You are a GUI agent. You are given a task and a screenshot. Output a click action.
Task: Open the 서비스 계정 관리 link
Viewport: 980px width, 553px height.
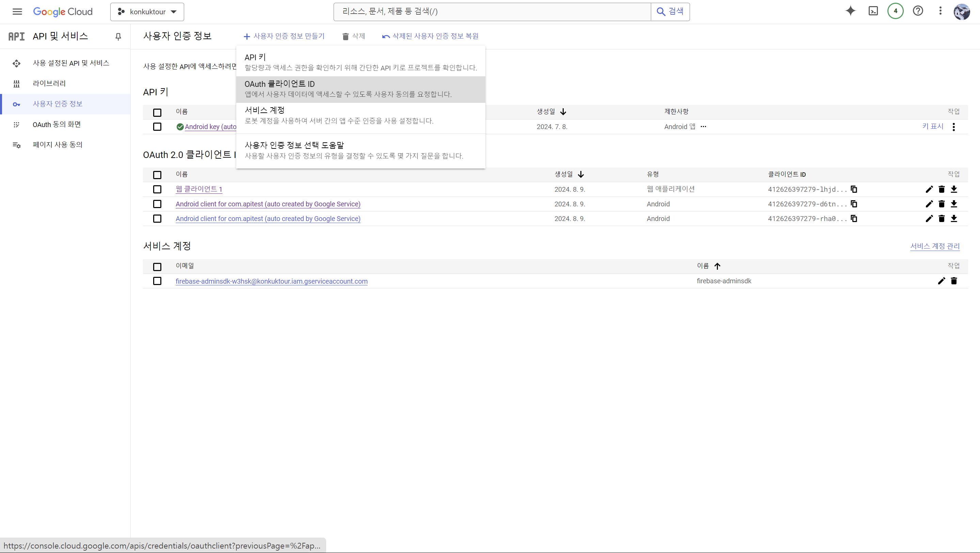coord(935,246)
